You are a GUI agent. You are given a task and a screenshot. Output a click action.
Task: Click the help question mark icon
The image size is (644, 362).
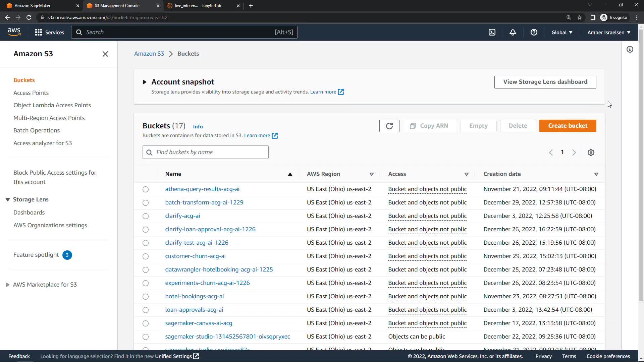click(534, 32)
